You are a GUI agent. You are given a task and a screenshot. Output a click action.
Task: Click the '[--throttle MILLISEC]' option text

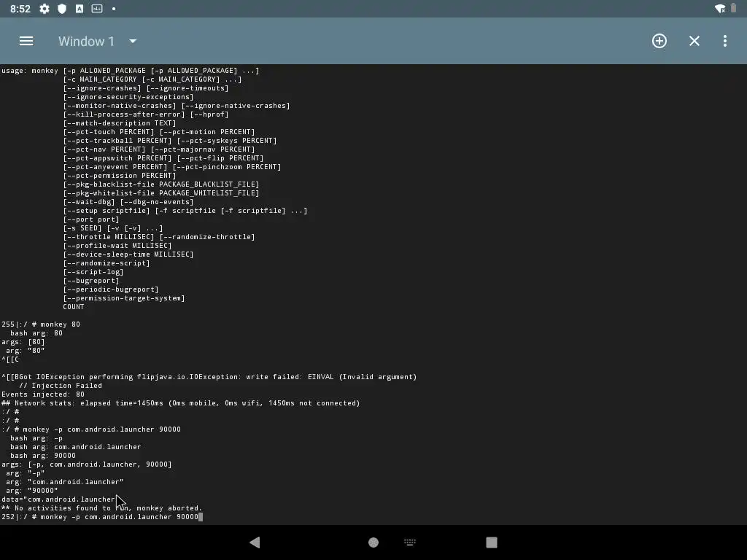pos(109,237)
